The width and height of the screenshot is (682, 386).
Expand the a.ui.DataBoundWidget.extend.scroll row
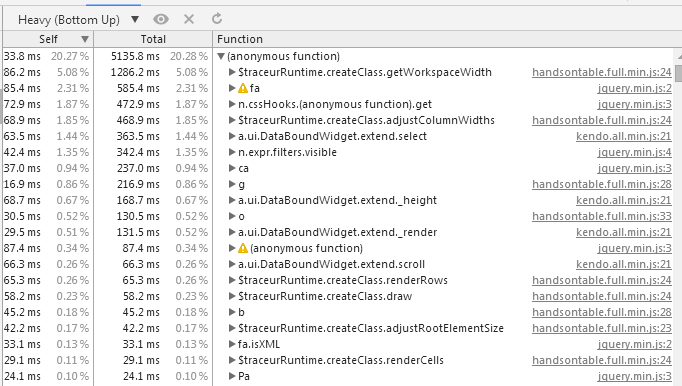[232, 265]
